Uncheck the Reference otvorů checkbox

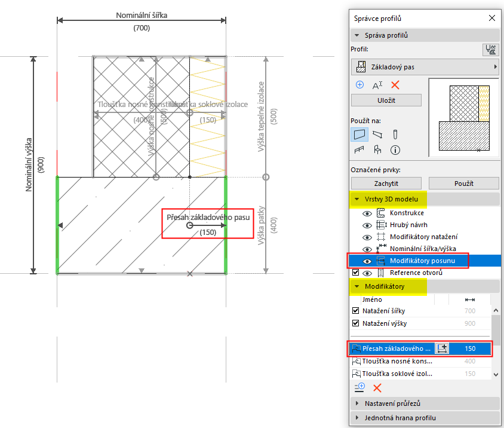(355, 272)
